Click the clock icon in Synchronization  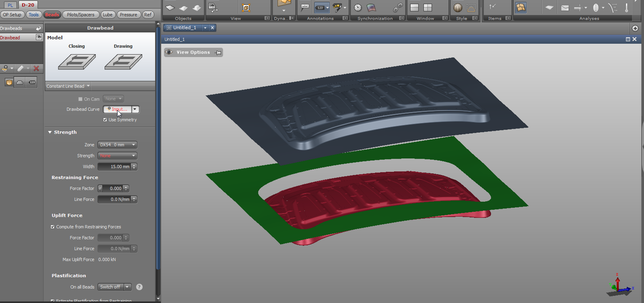tap(358, 8)
